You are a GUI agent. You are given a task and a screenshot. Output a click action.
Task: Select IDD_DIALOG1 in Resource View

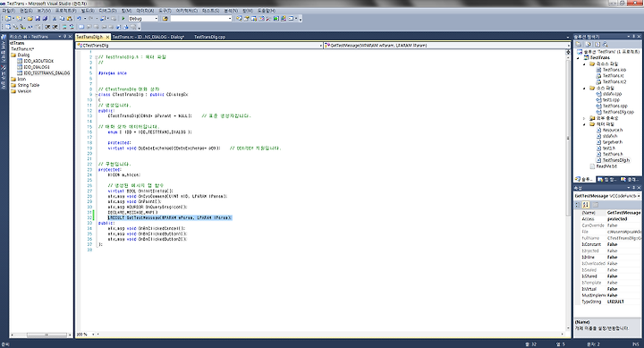point(37,67)
